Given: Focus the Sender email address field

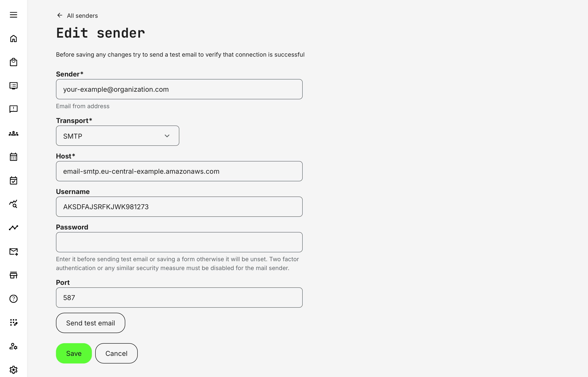Looking at the screenshot, I should (x=179, y=89).
